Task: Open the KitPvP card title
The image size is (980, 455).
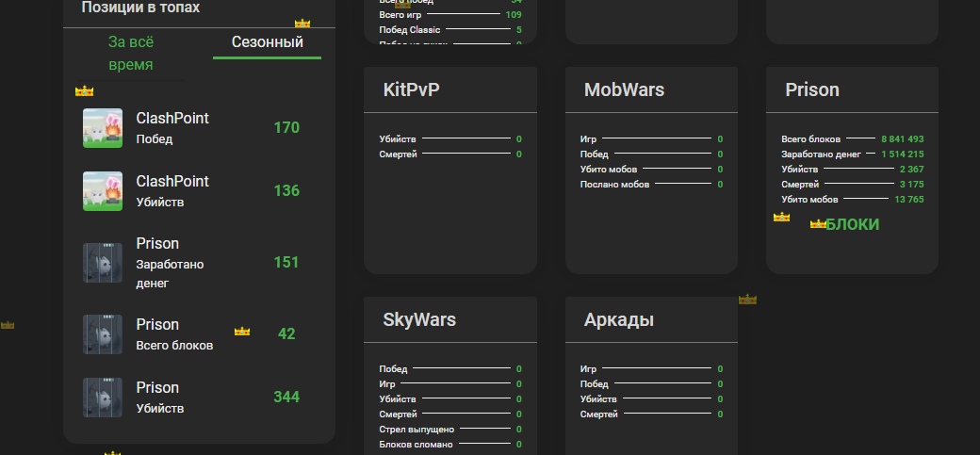Action: [x=411, y=90]
